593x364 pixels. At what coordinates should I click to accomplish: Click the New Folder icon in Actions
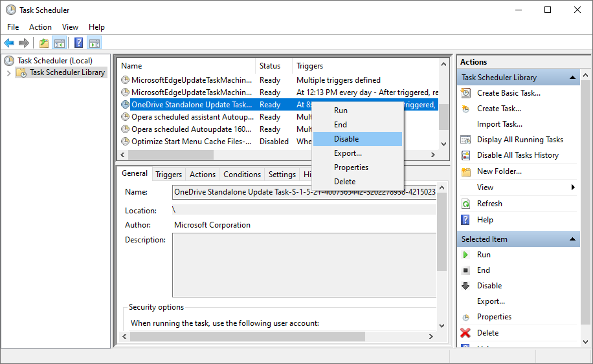pyautogui.click(x=466, y=171)
